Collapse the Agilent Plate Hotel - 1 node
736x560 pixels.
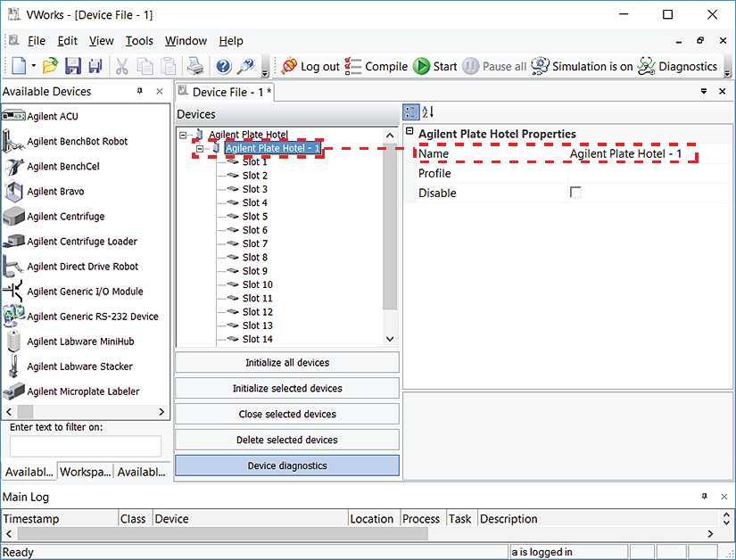(x=201, y=149)
